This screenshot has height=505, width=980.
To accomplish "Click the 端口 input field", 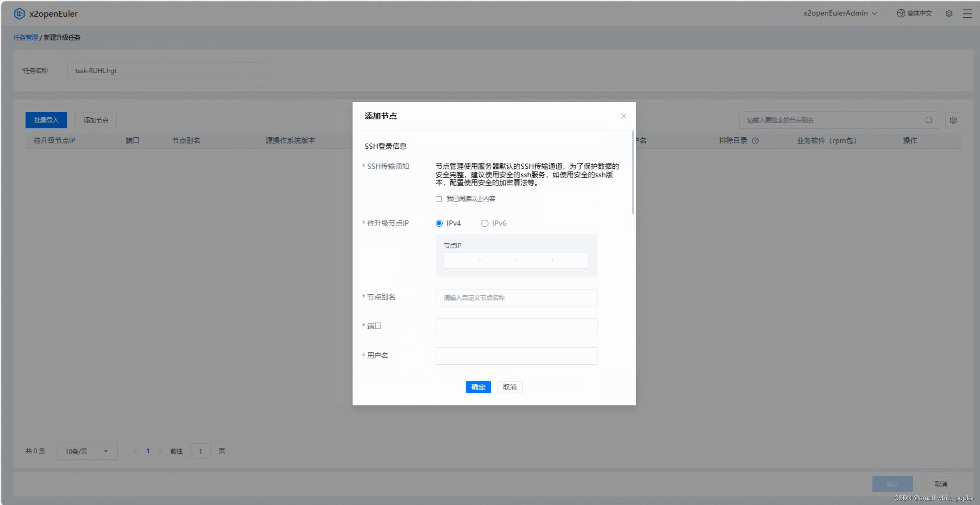I will pyautogui.click(x=516, y=327).
